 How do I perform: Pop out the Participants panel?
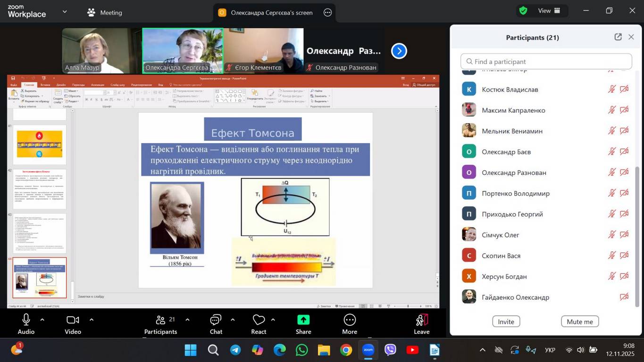(x=618, y=37)
